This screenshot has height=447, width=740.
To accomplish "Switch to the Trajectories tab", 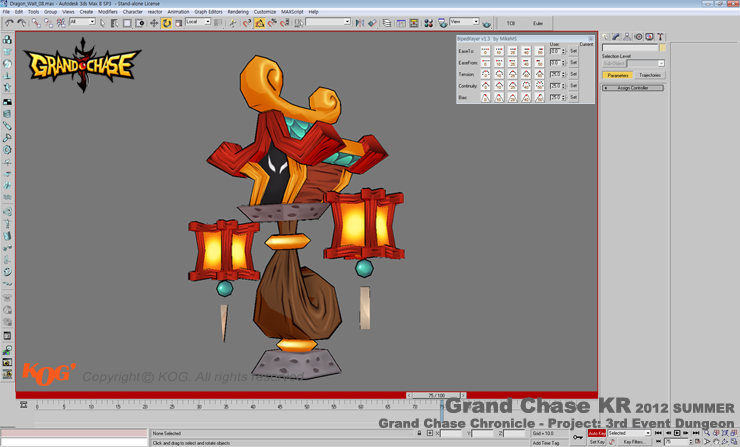I will pos(649,75).
